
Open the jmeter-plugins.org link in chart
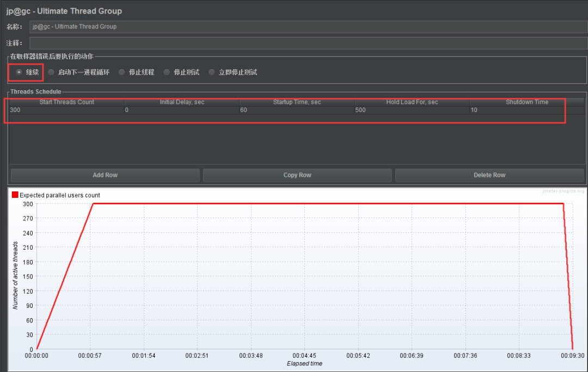pyautogui.click(x=563, y=191)
